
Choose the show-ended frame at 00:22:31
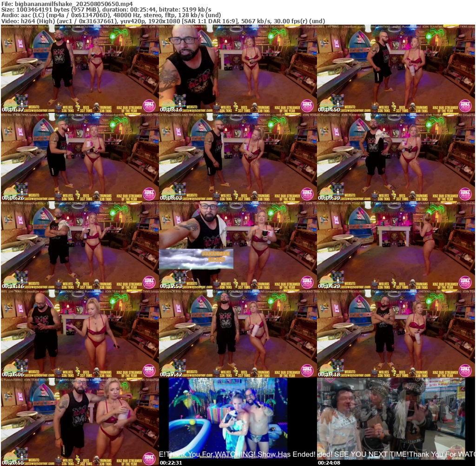point(238,422)
